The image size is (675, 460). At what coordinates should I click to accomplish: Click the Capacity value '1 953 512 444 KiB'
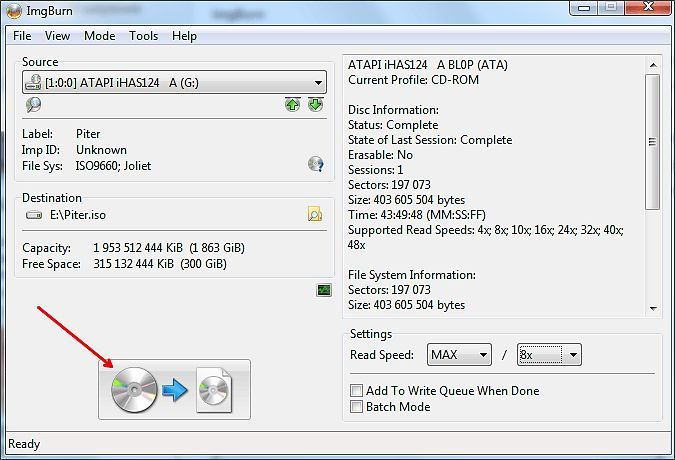point(138,248)
